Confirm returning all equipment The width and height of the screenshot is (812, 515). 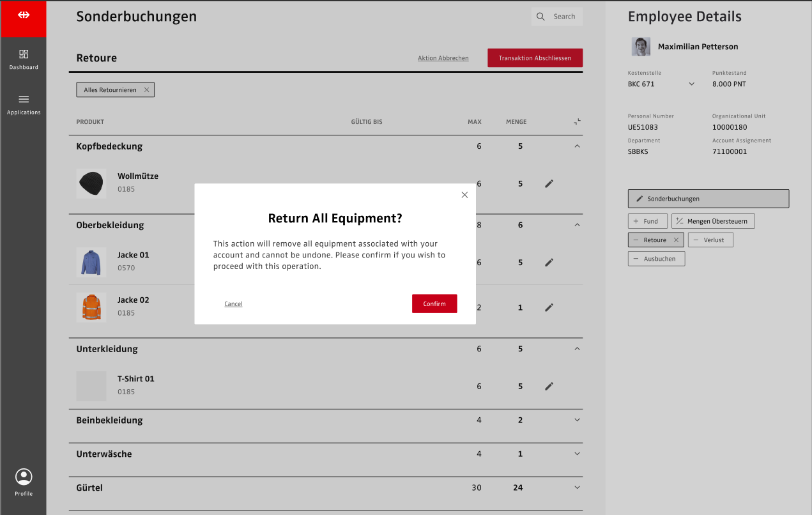tap(434, 304)
